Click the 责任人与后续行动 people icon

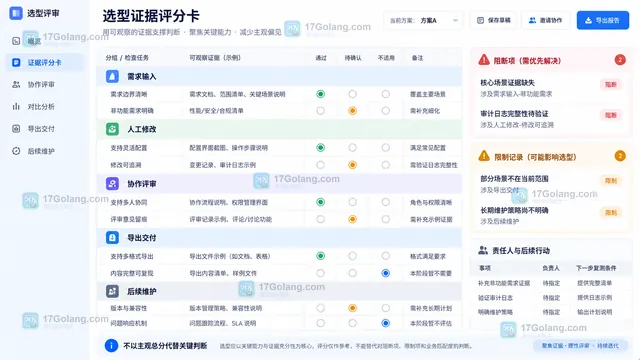(x=483, y=250)
